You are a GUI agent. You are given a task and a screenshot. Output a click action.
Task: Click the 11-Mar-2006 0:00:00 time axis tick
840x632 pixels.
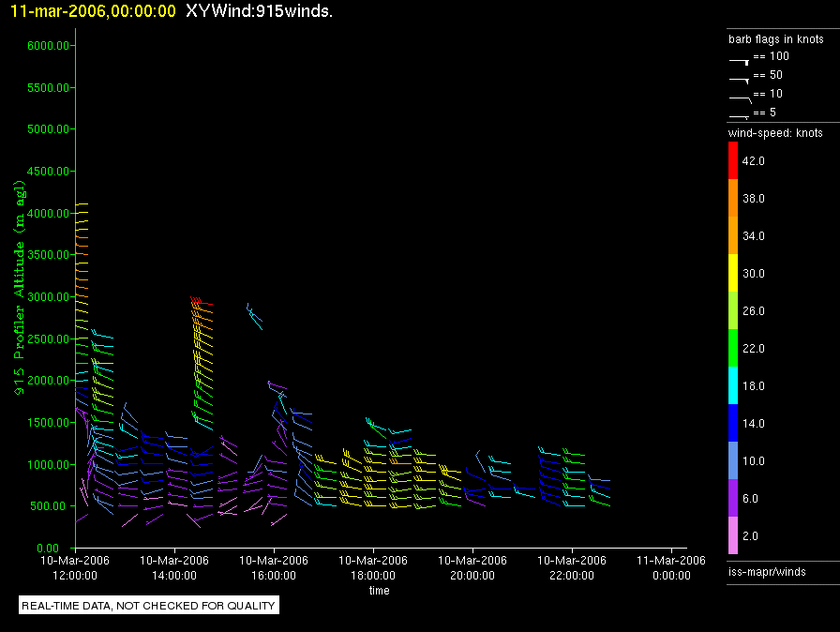(671, 566)
